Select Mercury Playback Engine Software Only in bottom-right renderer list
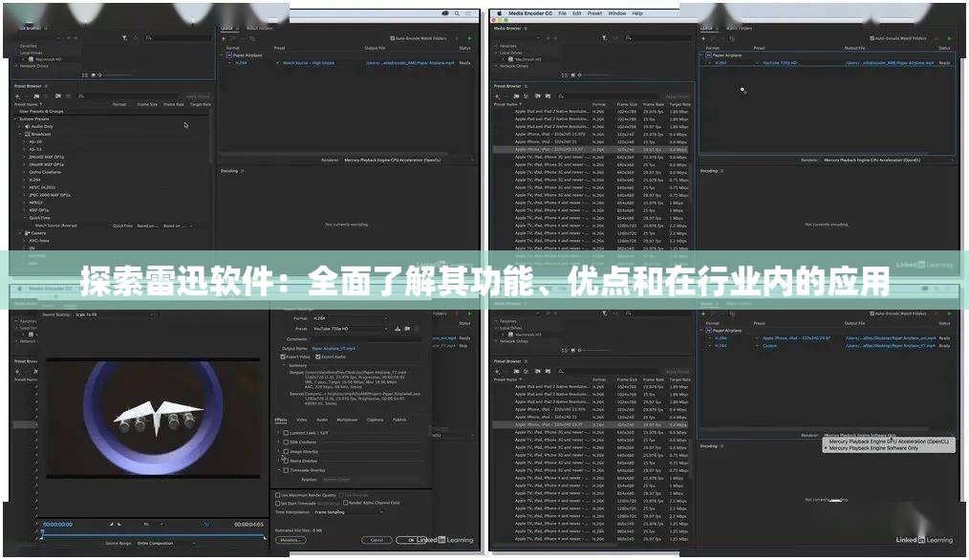 point(873,448)
